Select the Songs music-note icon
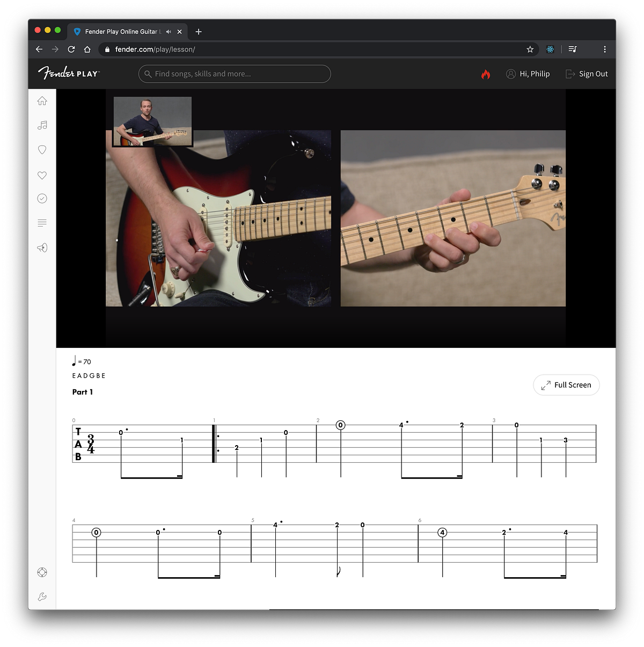This screenshot has width=644, height=647. 42,125
